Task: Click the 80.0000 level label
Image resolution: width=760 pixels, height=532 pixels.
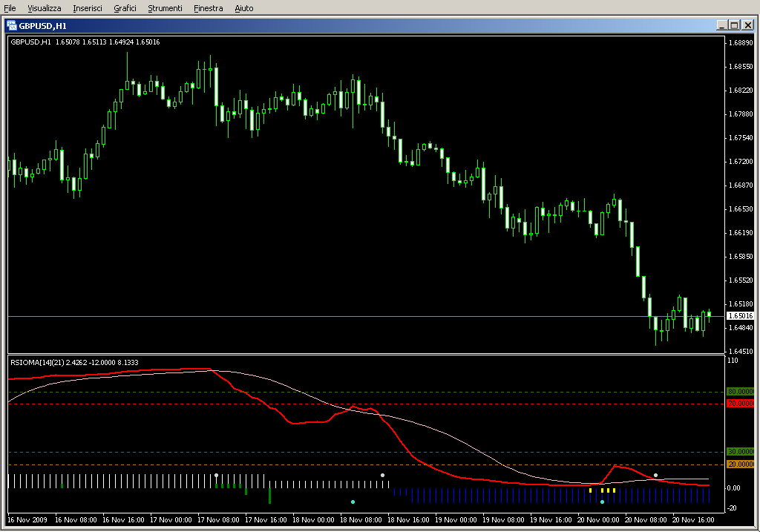Action: (740, 392)
